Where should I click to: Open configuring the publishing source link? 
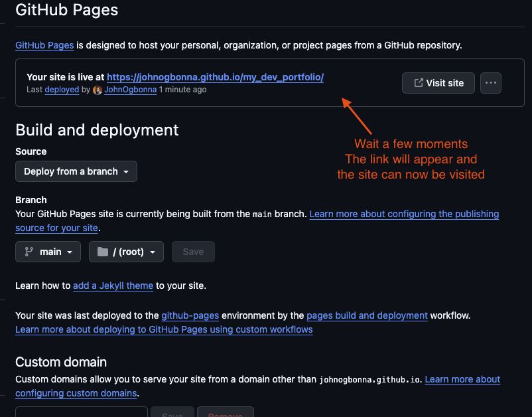click(x=404, y=214)
